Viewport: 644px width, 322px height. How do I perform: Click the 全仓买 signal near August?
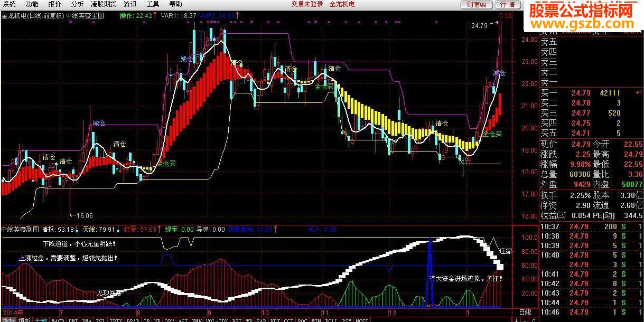pos(166,163)
